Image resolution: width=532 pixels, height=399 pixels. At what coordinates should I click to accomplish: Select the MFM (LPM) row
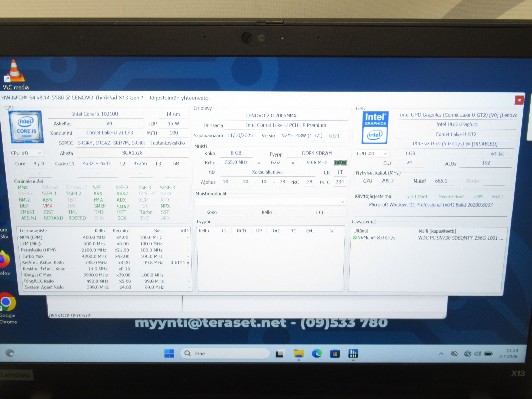pos(104,237)
